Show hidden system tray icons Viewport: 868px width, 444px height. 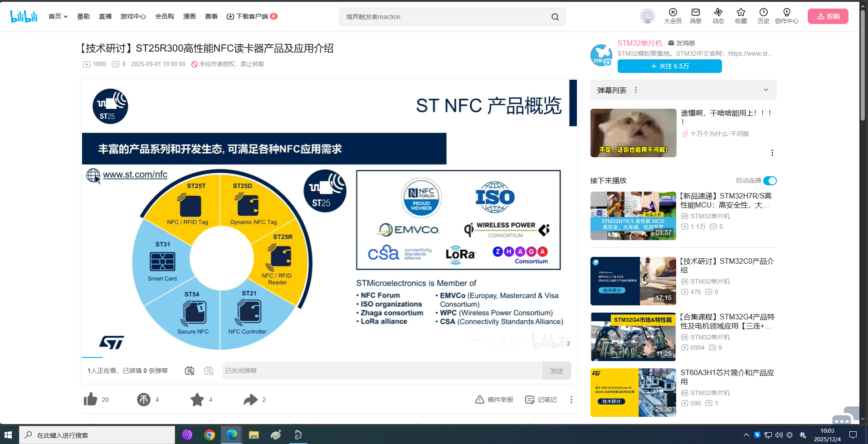[746, 435]
